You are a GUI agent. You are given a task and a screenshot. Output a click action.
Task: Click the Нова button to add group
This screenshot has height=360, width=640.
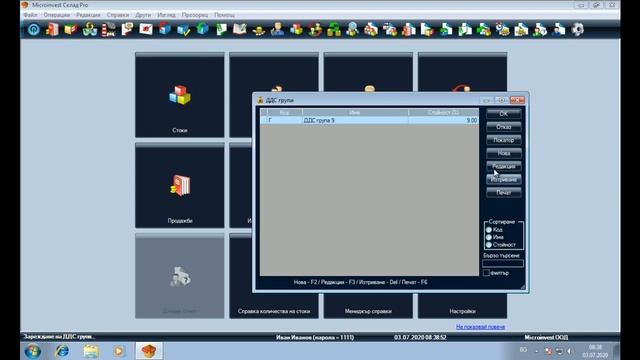pyautogui.click(x=504, y=153)
